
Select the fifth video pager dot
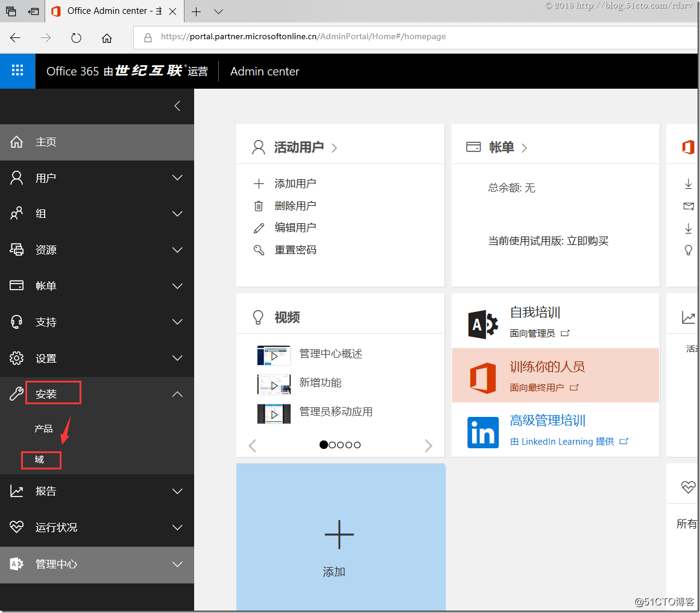pyautogui.click(x=357, y=445)
